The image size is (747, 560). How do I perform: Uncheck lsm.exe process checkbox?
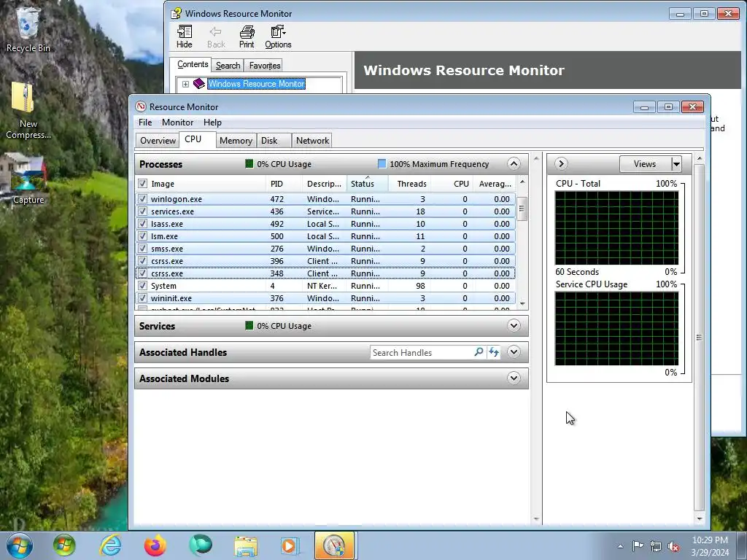pyautogui.click(x=142, y=236)
